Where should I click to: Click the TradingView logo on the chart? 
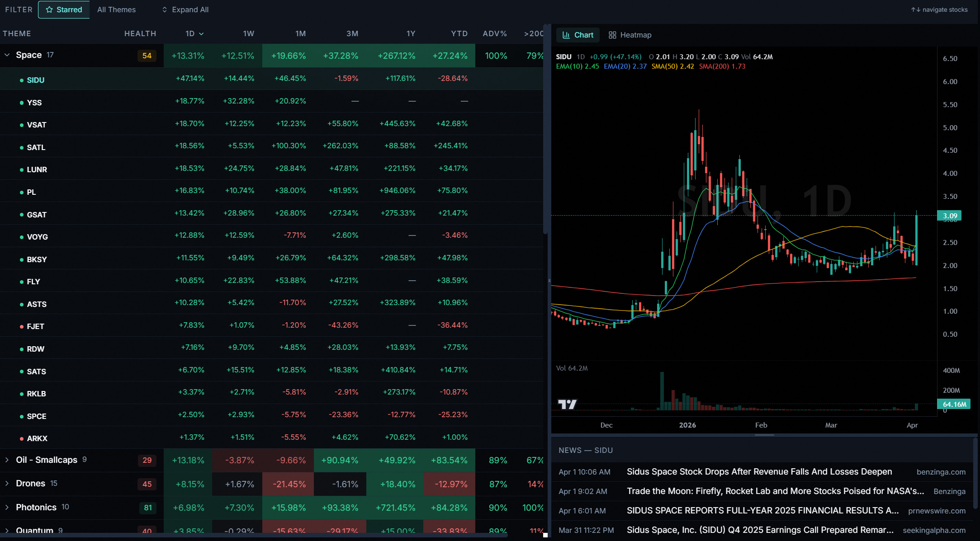pos(567,404)
